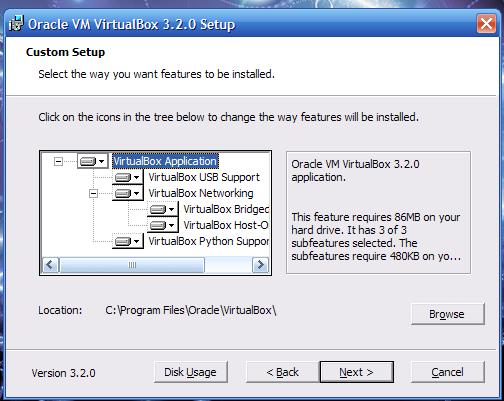Select the VirtualBox Application tree item
This screenshot has height=401, width=504.
pos(165,161)
